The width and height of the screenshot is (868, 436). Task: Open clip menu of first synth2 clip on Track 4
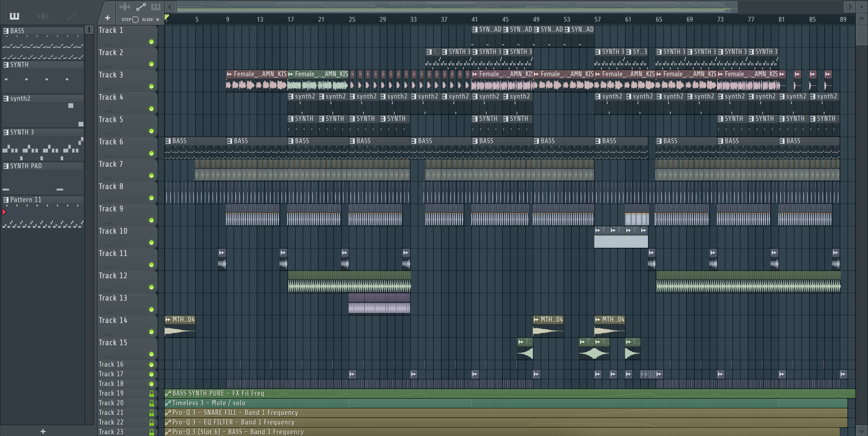(x=291, y=96)
